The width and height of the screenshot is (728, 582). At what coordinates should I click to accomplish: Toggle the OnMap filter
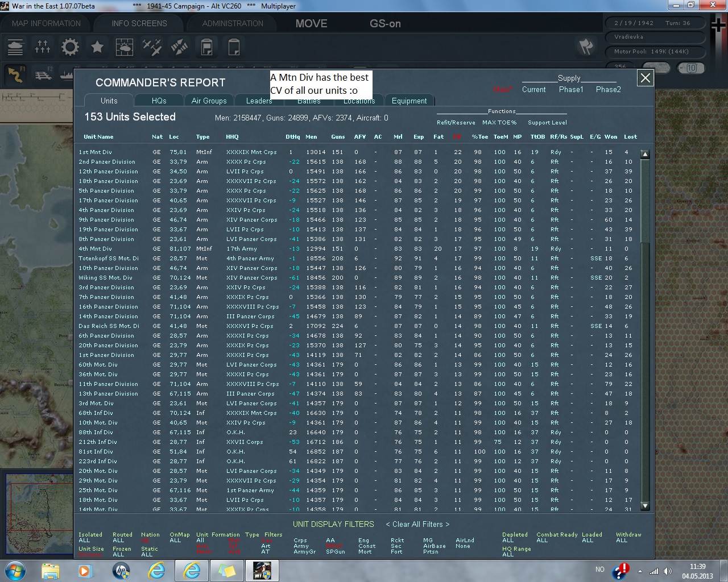click(180, 537)
